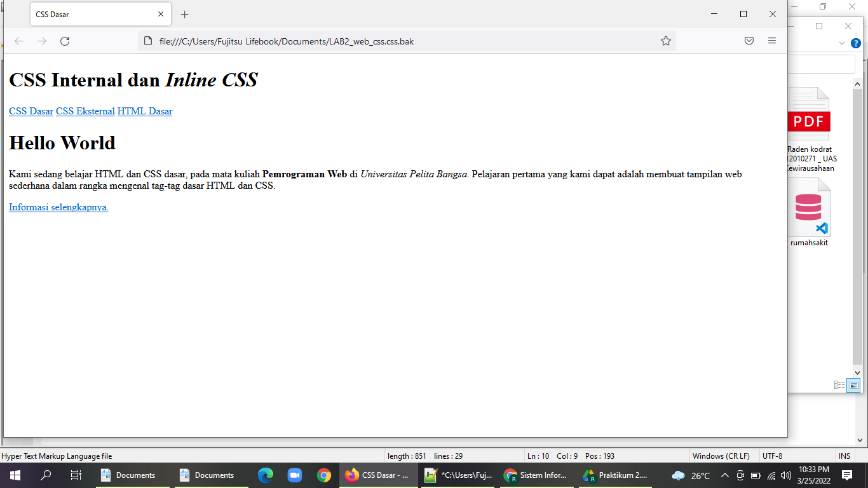Show hidden system tray icons
The image size is (868, 488).
[x=724, y=475]
